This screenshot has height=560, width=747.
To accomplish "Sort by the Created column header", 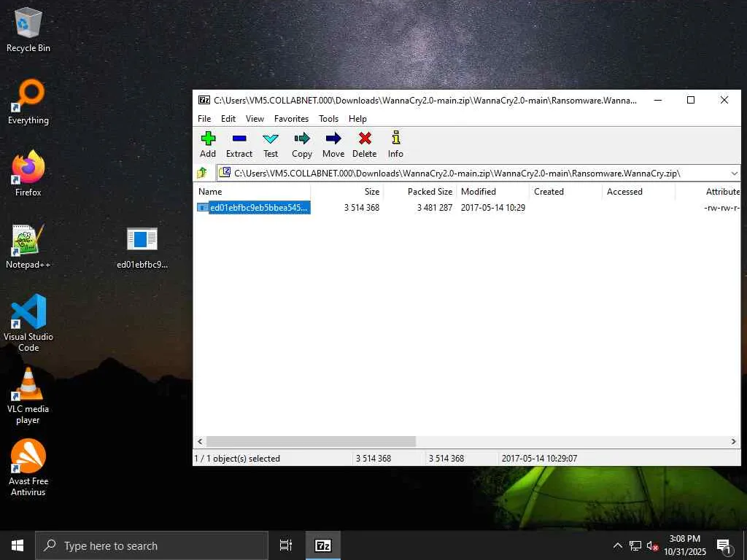I will pos(565,192).
